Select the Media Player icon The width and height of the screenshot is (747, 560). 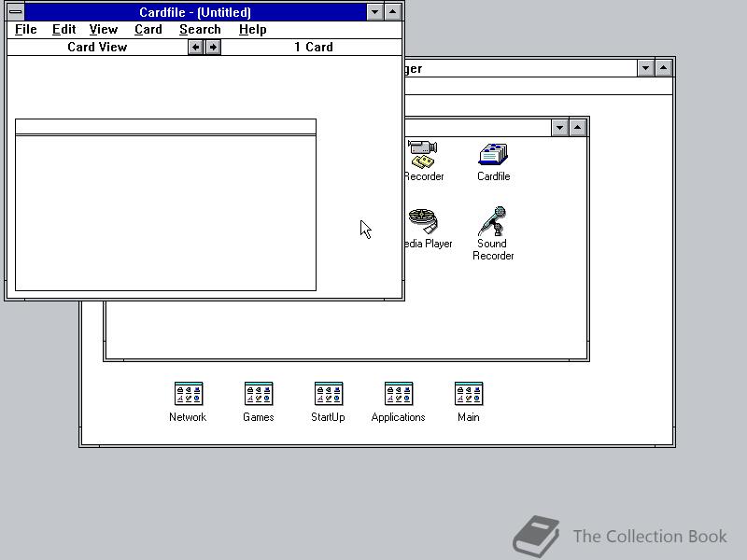[423, 221]
